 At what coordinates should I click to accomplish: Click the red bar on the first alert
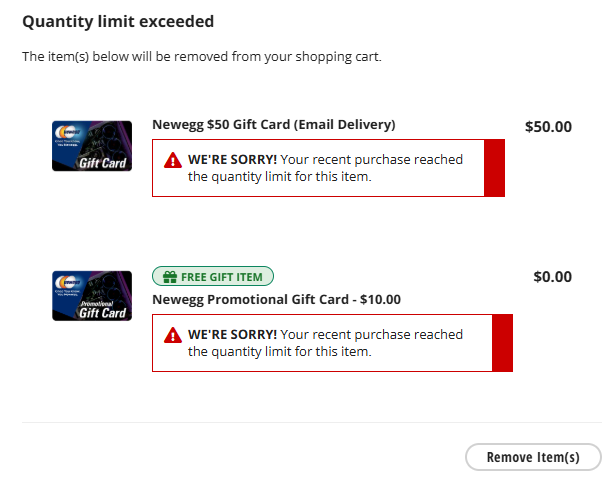point(494,168)
